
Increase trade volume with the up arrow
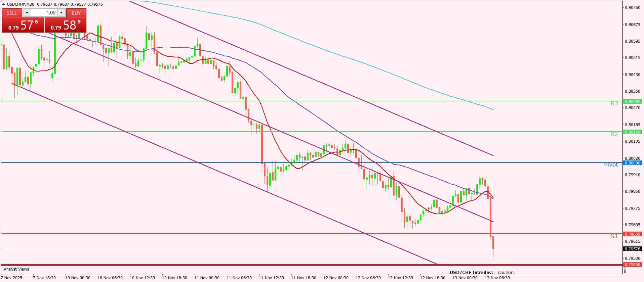tap(61, 13)
